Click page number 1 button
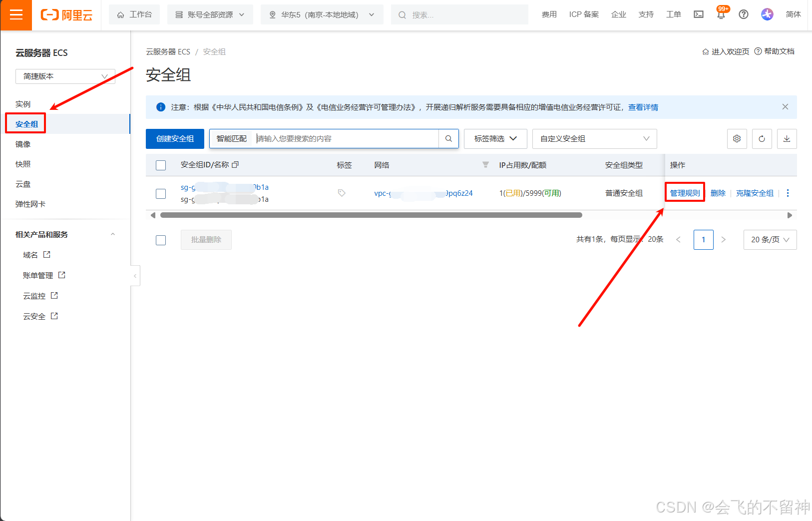The width and height of the screenshot is (812, 521). point(704,240)
